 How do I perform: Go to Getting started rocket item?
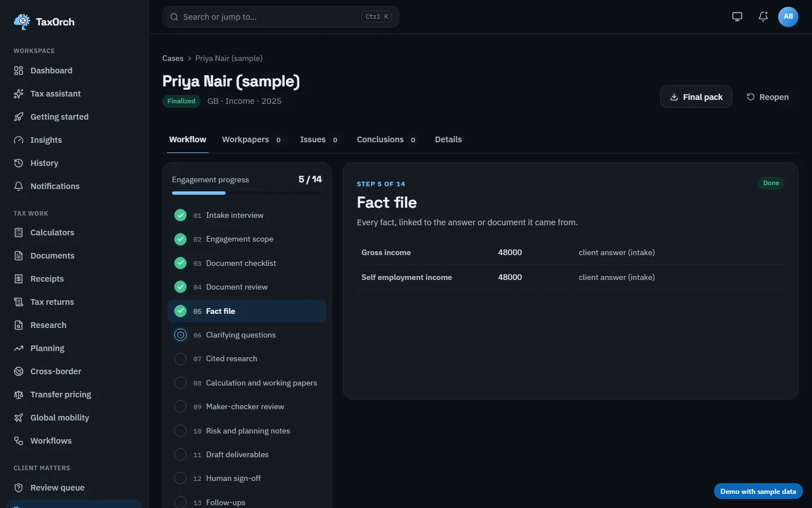tap(74, 117)
